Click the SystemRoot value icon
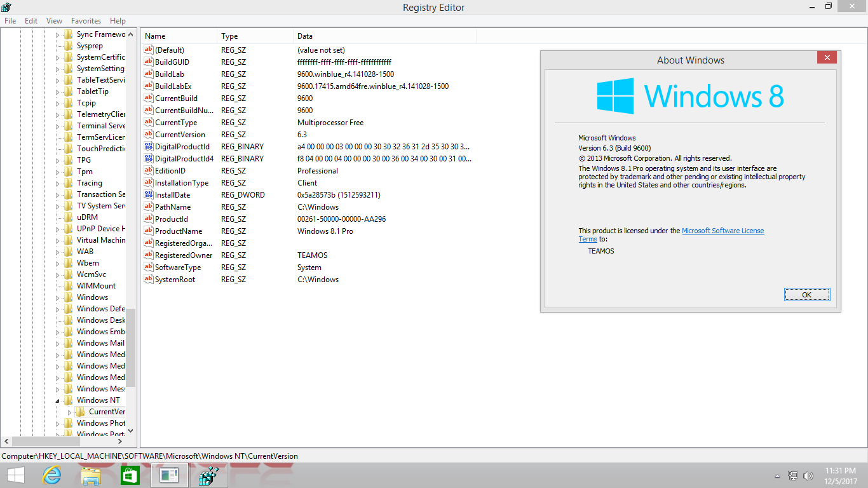This screenshot has height=488, width=868. pos(149,280)
